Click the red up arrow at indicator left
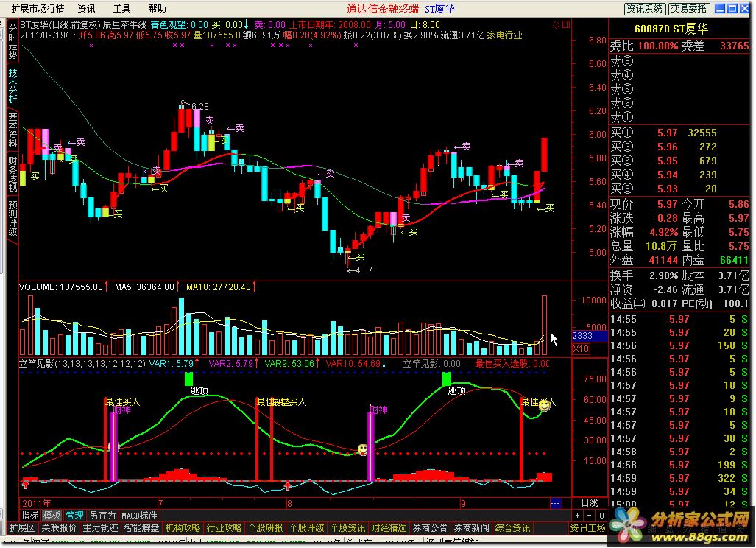 pyautogui.click(x=26, y=484)
